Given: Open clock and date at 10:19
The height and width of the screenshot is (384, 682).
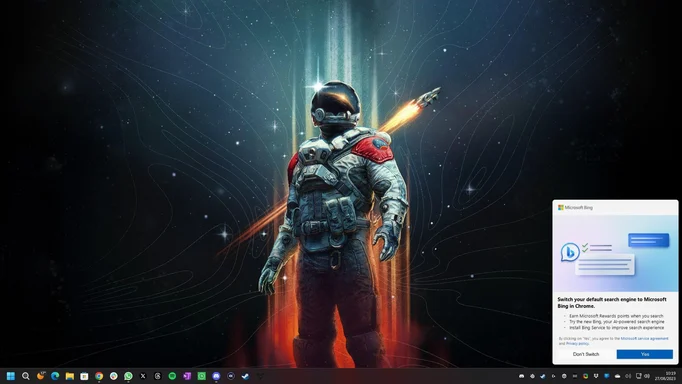Looking at the screenshot, I should [665, 376].
